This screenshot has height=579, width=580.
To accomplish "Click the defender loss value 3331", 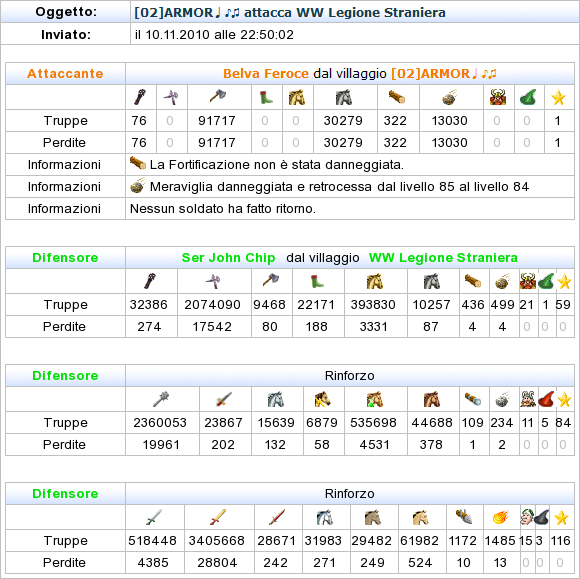I will [373, 327].
